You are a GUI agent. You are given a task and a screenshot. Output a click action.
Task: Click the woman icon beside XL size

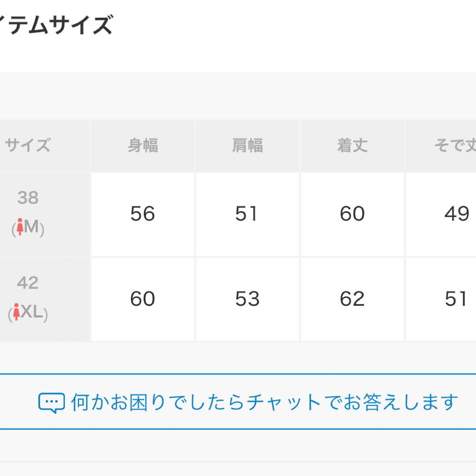16,312
